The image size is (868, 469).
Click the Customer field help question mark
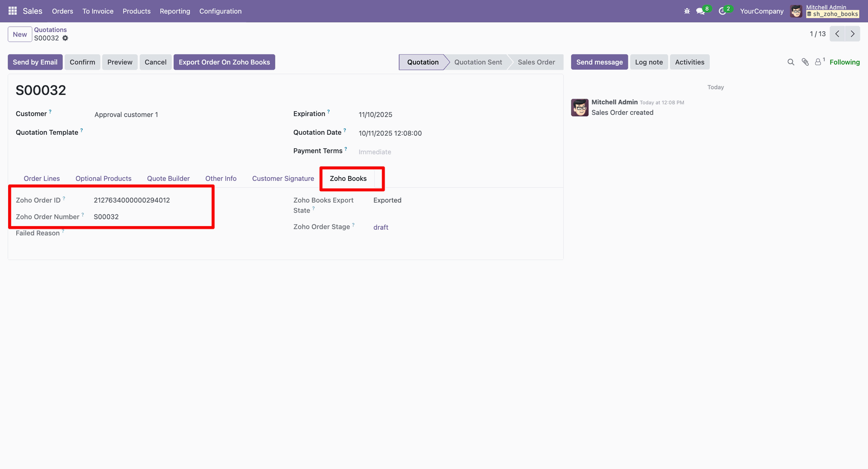[x=50, y=111]
